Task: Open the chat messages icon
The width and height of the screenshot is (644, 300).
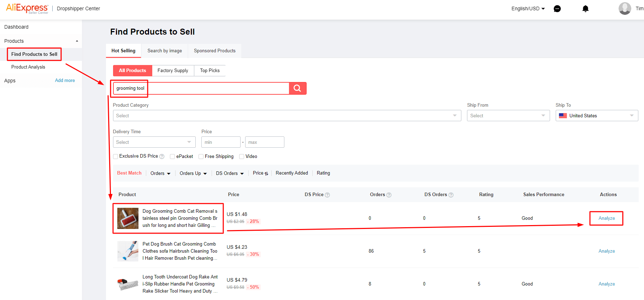Action: point(557,9)
